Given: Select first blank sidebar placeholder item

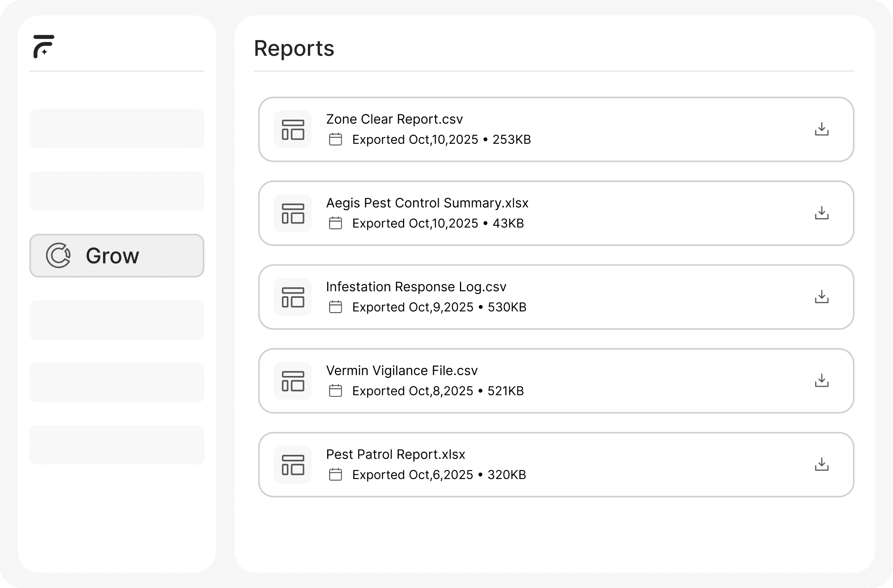Looking at the screenshot, I should tap(117, 129).
